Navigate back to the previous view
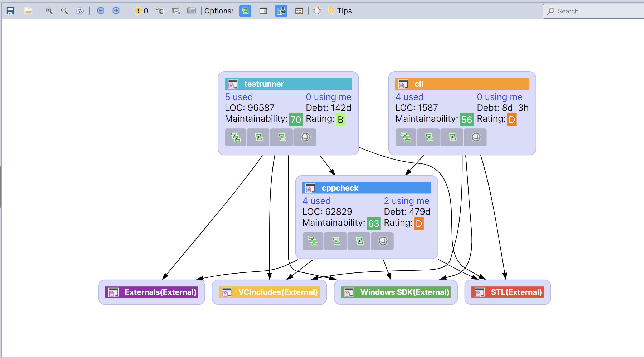 tap(100, 11)
